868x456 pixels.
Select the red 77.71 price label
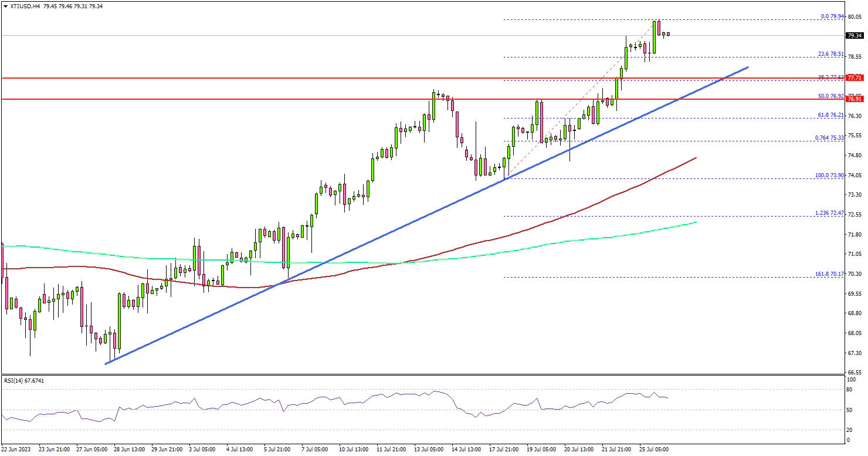pyautogui.click(x=854, y=77)
